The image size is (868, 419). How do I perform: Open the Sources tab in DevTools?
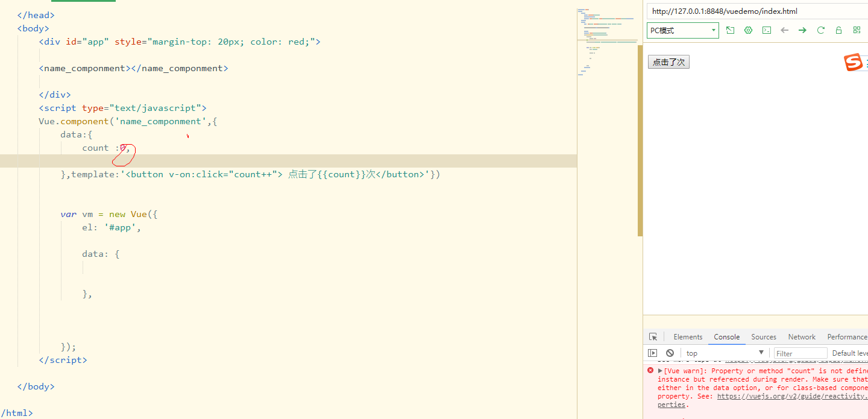(x=764, y=337)
